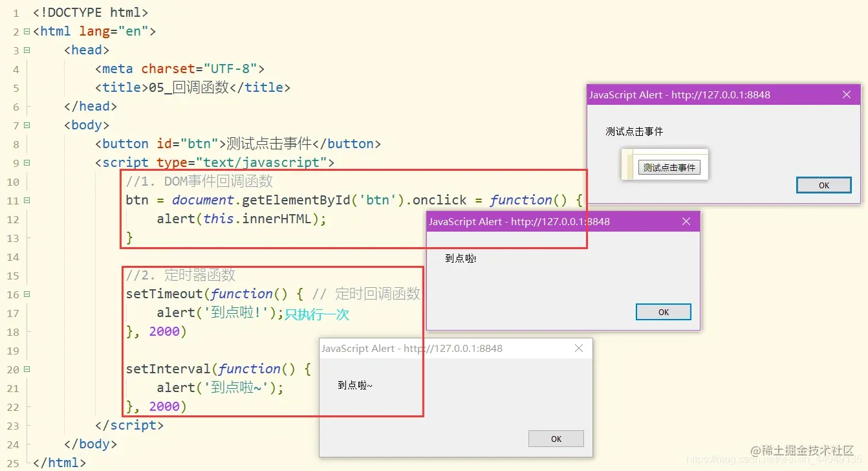
Task: Close the alert dialog showing 到点啦~
Action: pos(579,348)
